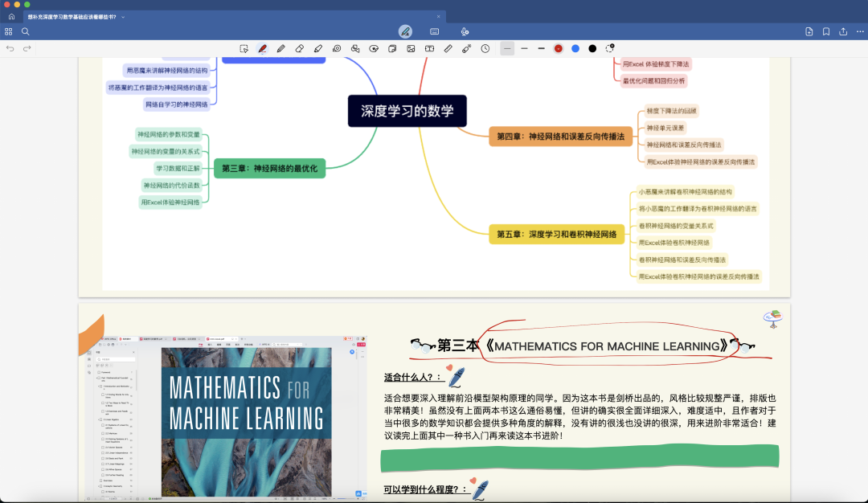Image resolution: width=868 pixels, height=503 pixels.
Task: Open the clock history tool
Action: coord(485,49)
